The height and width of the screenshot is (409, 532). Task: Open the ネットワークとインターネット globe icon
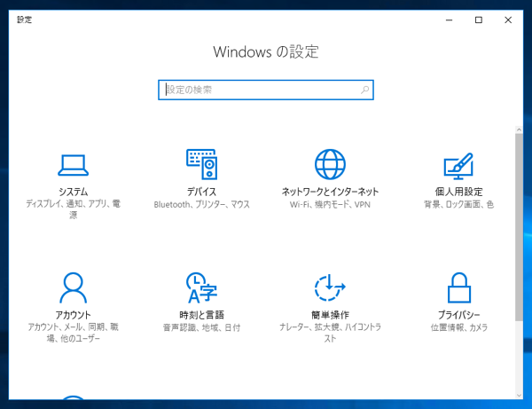pyautogui.click(x=330, y=164)
